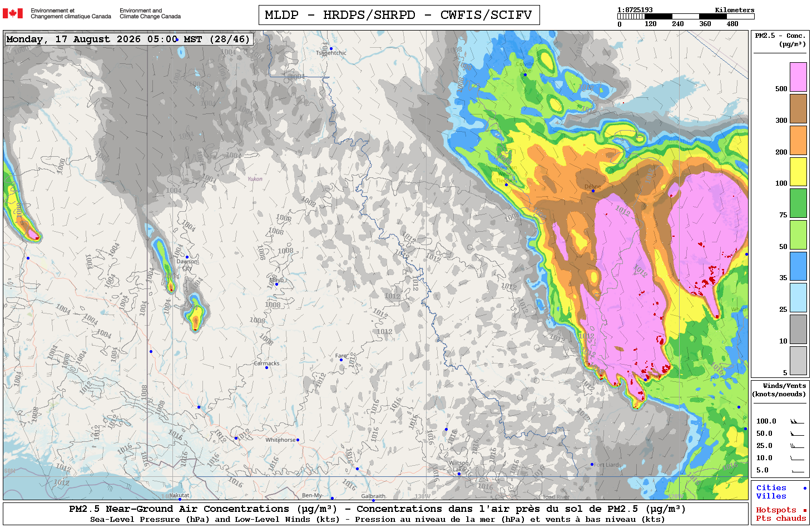Click the Environnement et Changement climatique Canada text
This screenshot has height=528, width=812.
pos(71,13)
